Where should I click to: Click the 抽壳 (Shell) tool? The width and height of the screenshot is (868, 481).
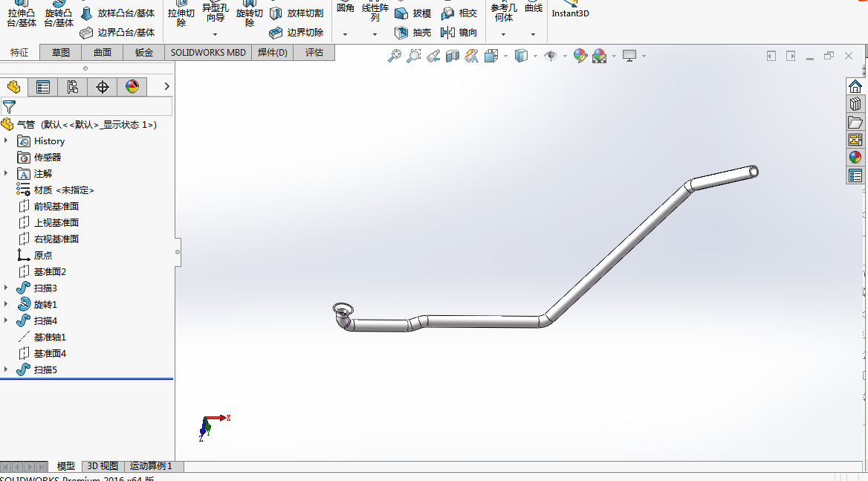pos(412,33)
